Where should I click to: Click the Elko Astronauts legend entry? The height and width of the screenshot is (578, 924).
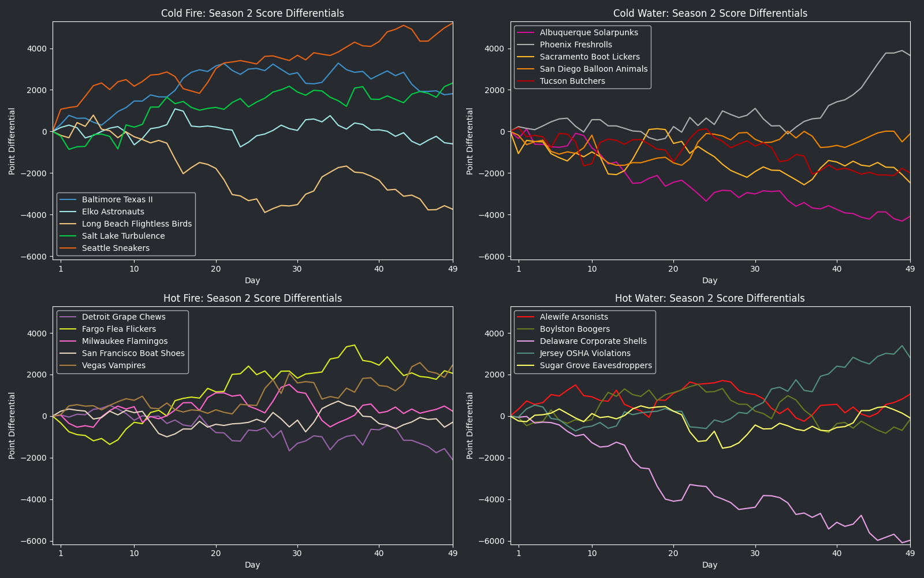pos(113,212)
